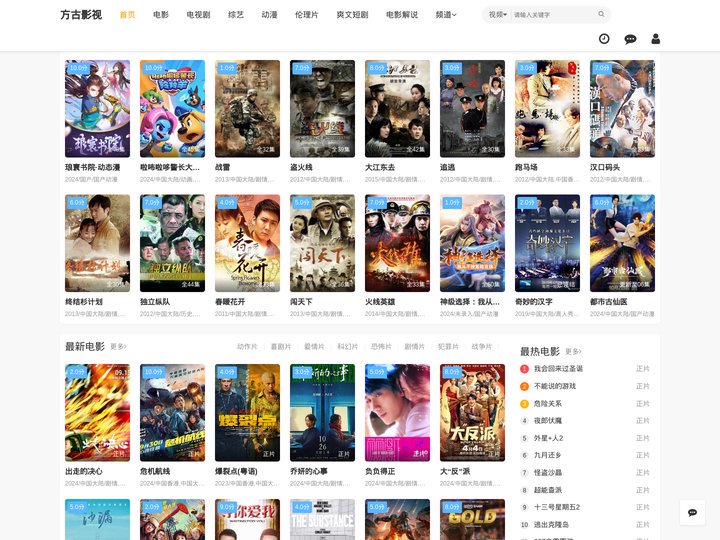This screenshot has width=720, height=540.
Task: Click the 方古影视 site logo
Action: click(81, 15)
